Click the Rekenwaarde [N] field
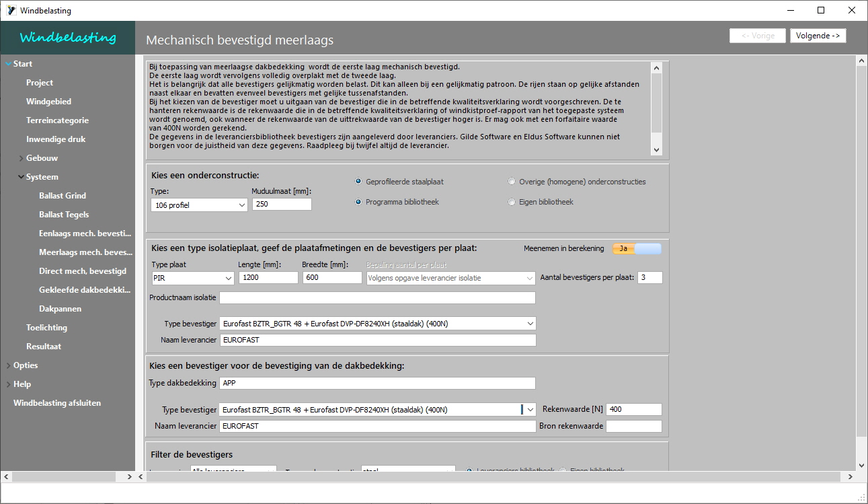 tap(634, 409)
